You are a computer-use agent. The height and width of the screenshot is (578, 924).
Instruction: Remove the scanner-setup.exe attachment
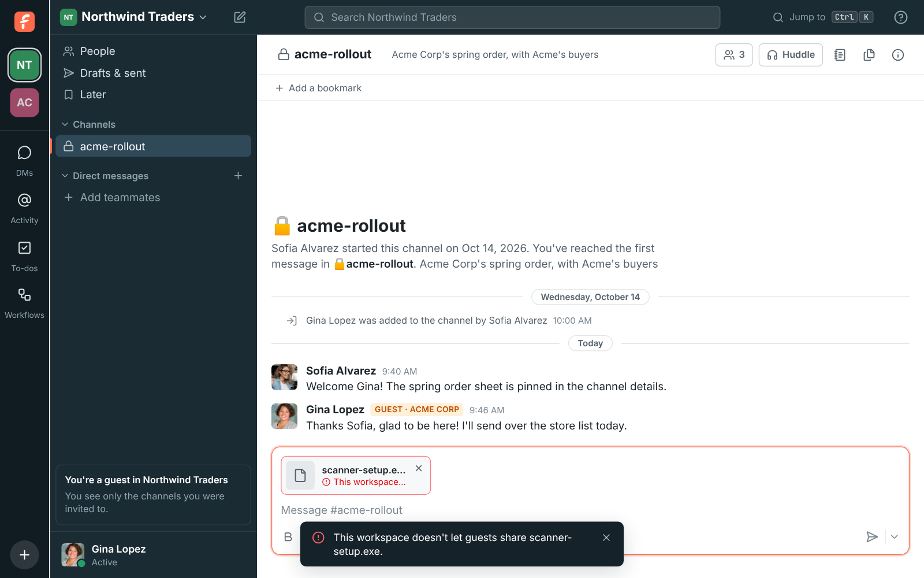tap(419, 468)
